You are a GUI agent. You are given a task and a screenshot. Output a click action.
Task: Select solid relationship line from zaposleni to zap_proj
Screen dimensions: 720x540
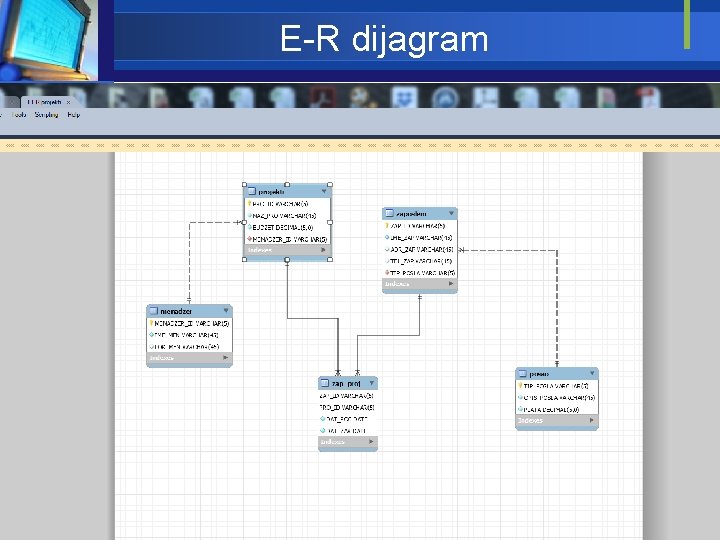point(388,335)
